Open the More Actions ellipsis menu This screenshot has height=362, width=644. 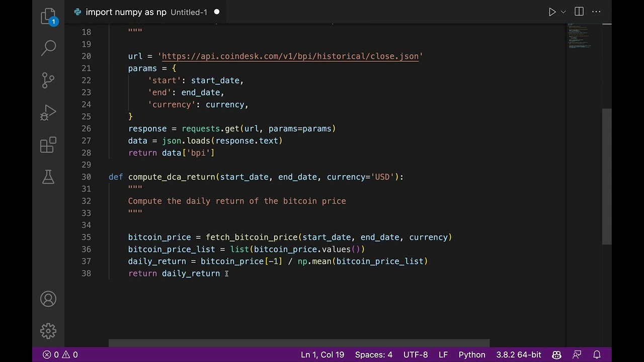(596, 12)
